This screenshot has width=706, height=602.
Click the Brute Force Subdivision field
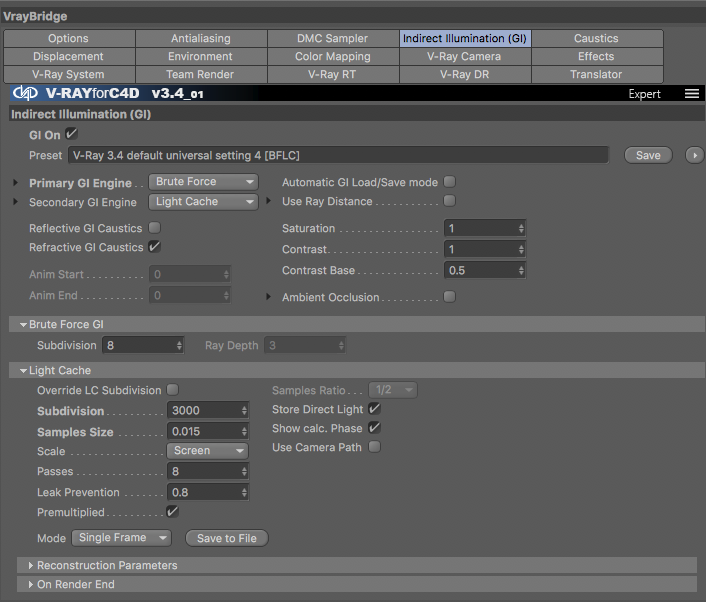(143, 345)
